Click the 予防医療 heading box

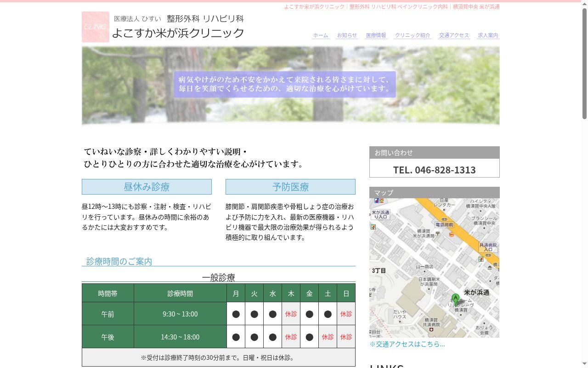(x=290, y=187)
